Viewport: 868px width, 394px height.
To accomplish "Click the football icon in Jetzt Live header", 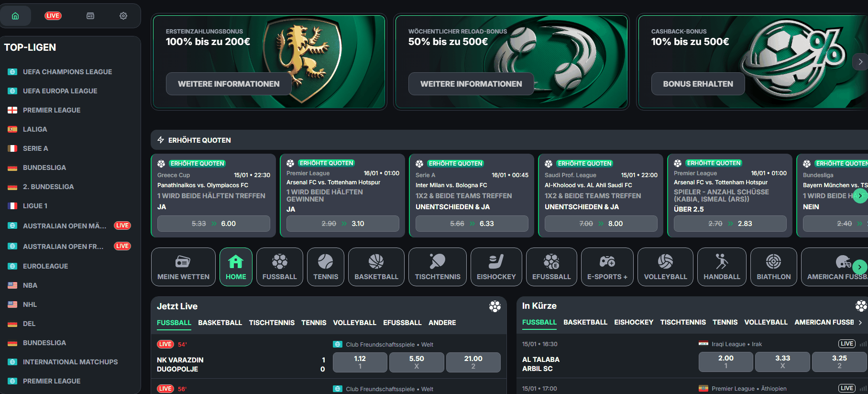I will coord(495,306).
